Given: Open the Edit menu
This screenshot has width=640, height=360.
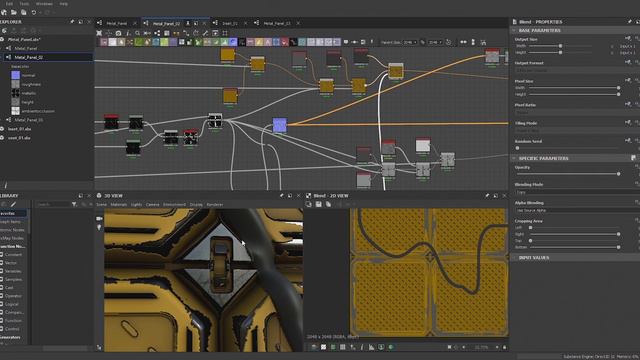Looking at the screenshot, I should point(9,4).
